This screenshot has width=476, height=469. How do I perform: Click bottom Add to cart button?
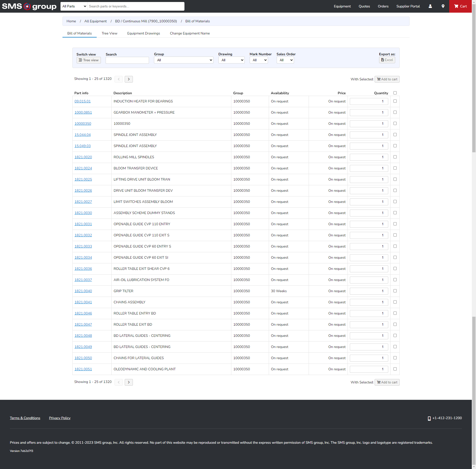[387, 382]
